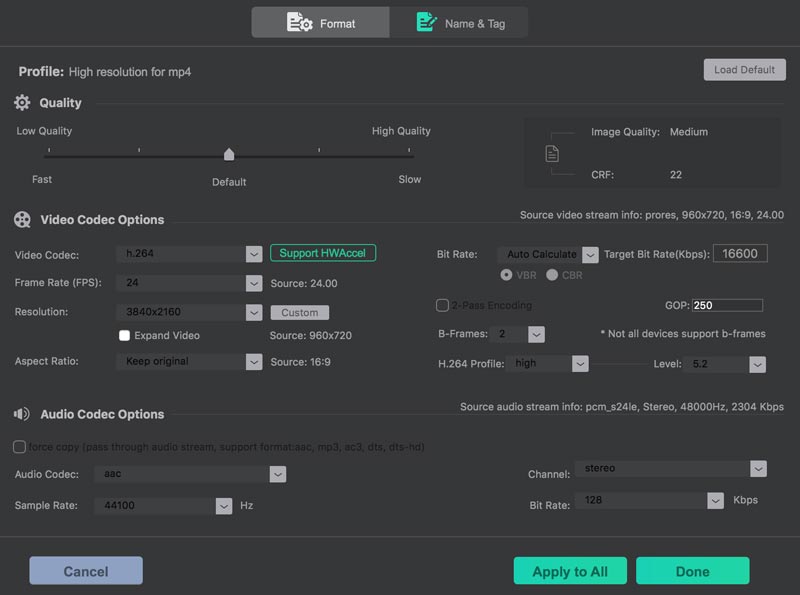Viewport: 800px width, 595px height.
Task: Click the Cancel button
Action: coord(86,571)
